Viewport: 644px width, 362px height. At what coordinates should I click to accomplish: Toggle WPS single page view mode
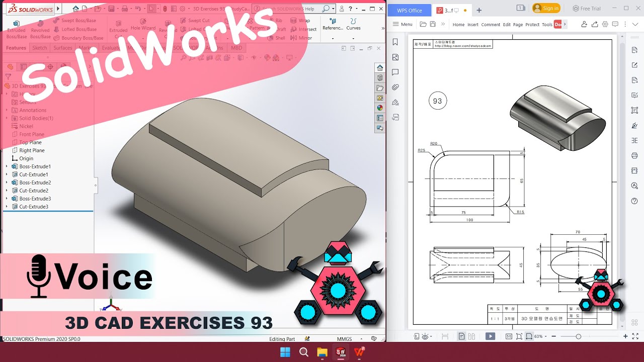pos(461,336)
